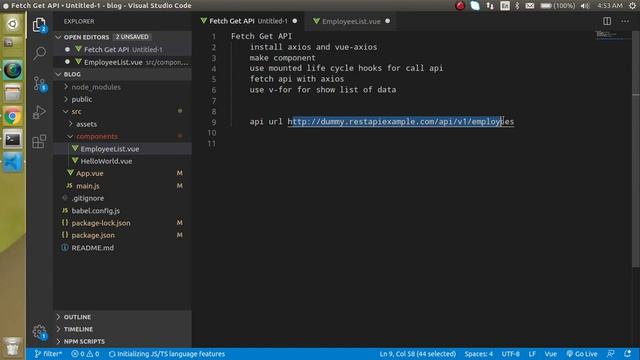Collapse the components folder

[71, 136]
